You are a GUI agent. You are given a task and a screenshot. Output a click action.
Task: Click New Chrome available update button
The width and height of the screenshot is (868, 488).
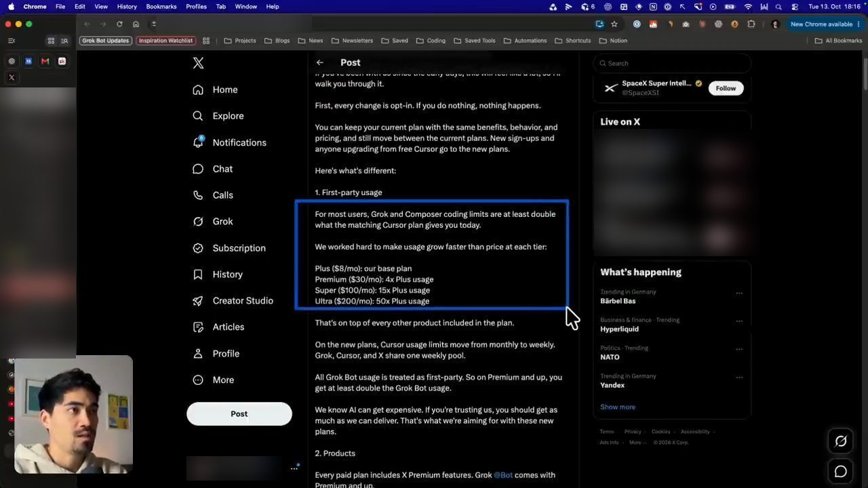[825, 24]
